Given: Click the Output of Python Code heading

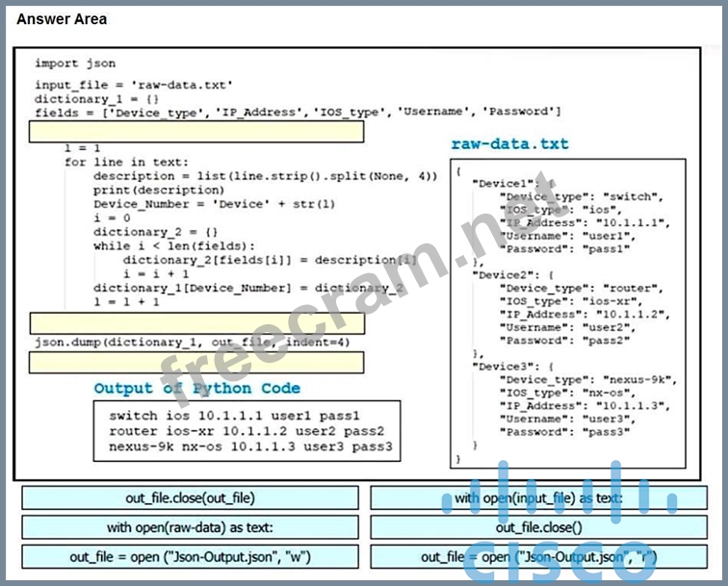Looking at the screenshot, I should 196,389.
